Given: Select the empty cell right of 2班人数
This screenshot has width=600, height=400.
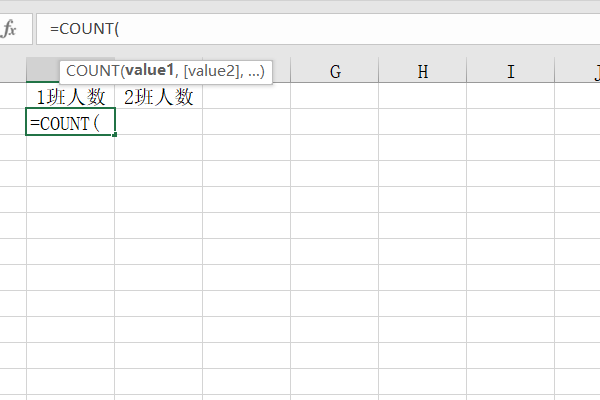Looking at the screenshot, I should tap(246, 97).
